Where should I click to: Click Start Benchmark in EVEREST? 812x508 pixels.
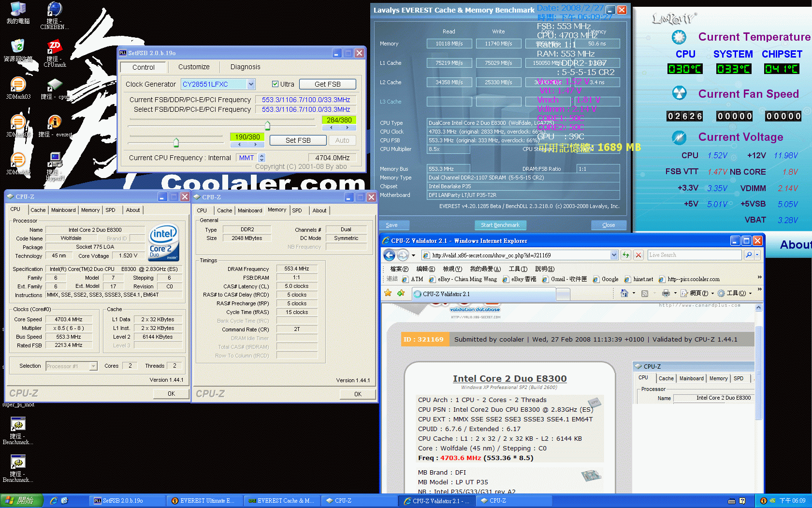pos(500,225)
